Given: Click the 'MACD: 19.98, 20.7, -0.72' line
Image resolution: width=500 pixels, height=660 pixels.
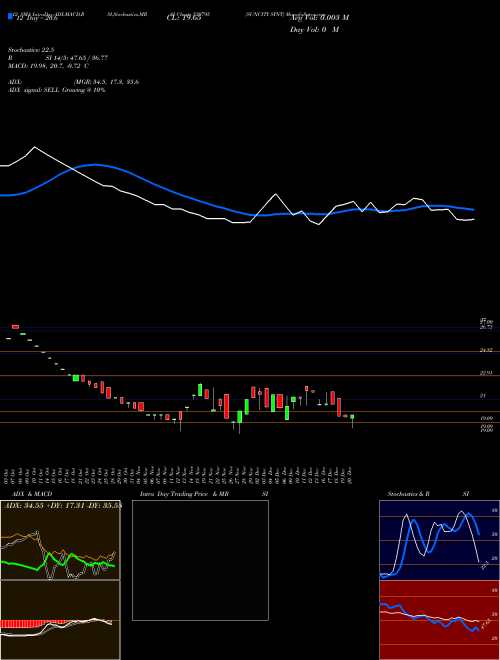Looking at the screenshot, I should [48, 66].
